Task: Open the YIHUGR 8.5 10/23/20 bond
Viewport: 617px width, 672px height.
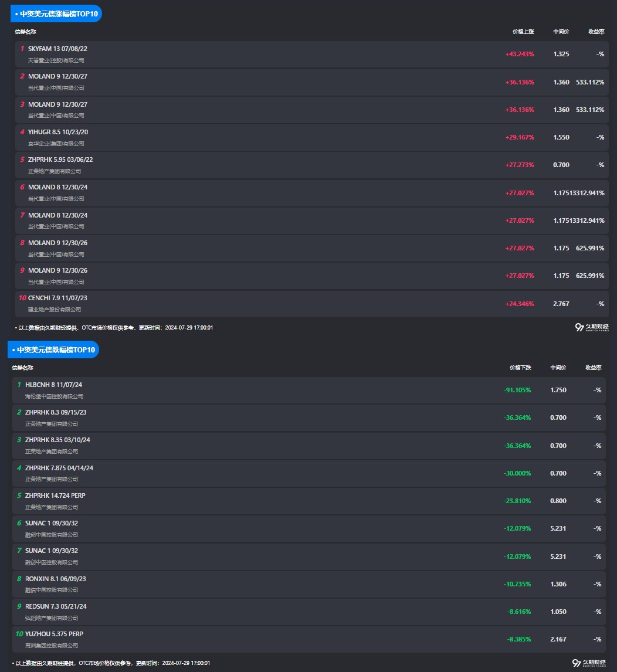Action: 58,132
